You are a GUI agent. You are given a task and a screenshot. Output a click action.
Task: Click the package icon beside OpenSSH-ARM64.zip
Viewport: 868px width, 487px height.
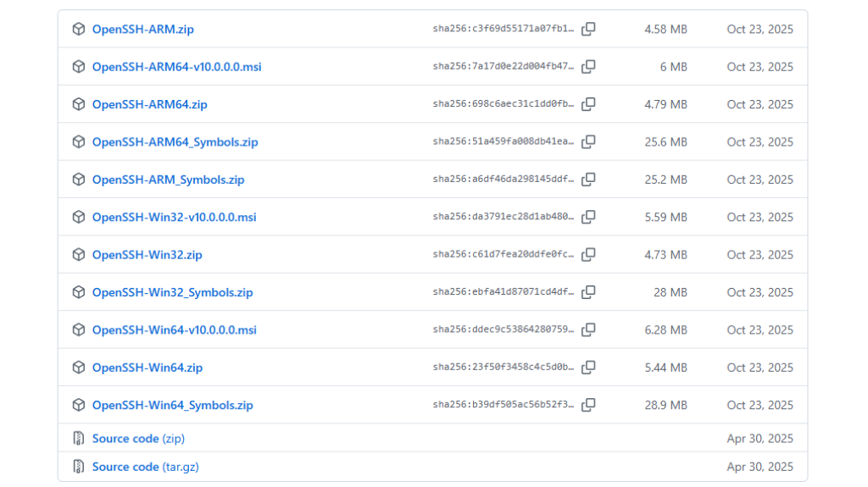point(79,104)
